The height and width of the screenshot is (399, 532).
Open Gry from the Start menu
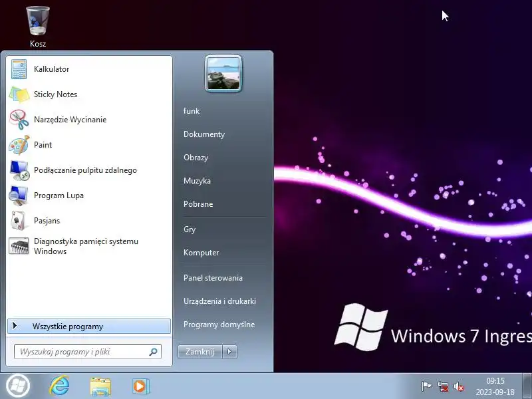point(190,229)
